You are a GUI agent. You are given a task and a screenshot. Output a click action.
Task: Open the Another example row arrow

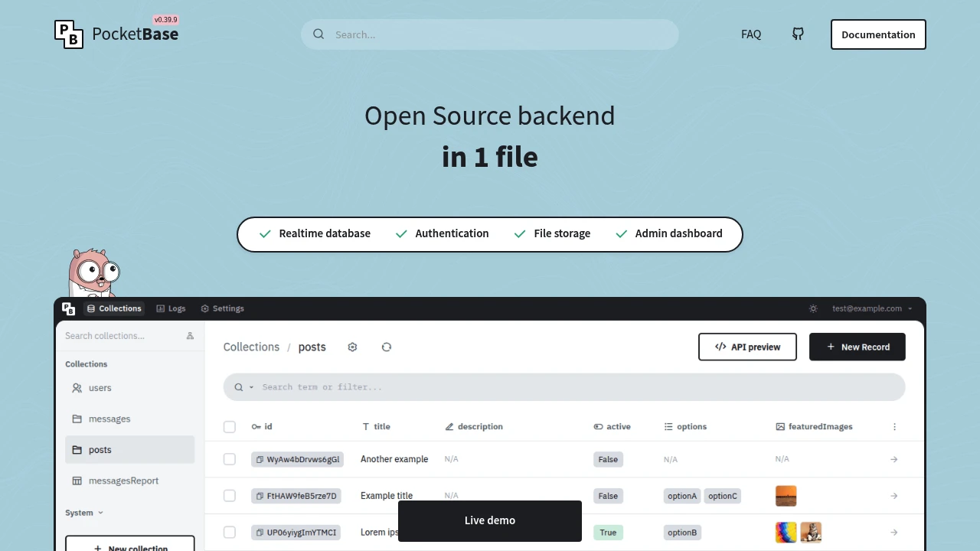(x=894, y=459)
